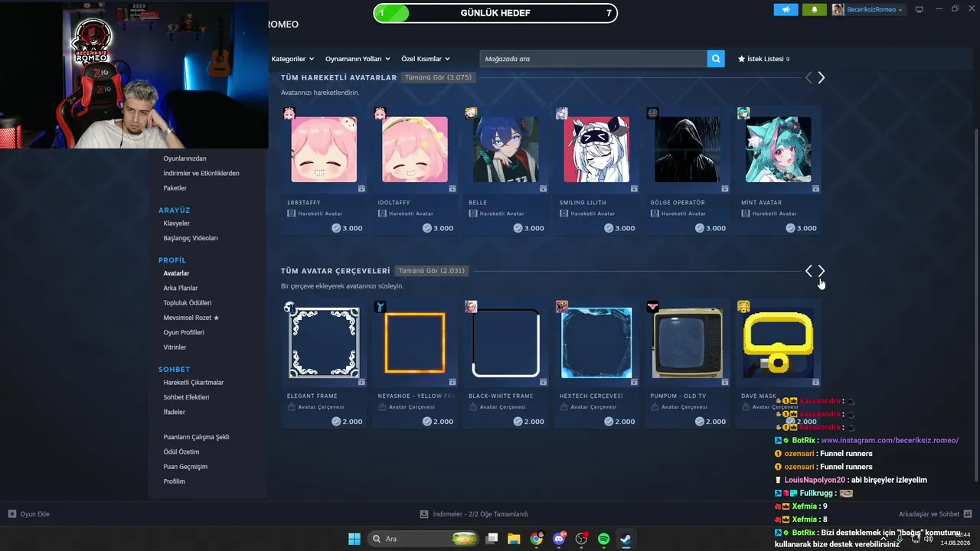Switch to Google Chrome in the taskbar
The height and width of the screenshot is (551, 980).
537,539
